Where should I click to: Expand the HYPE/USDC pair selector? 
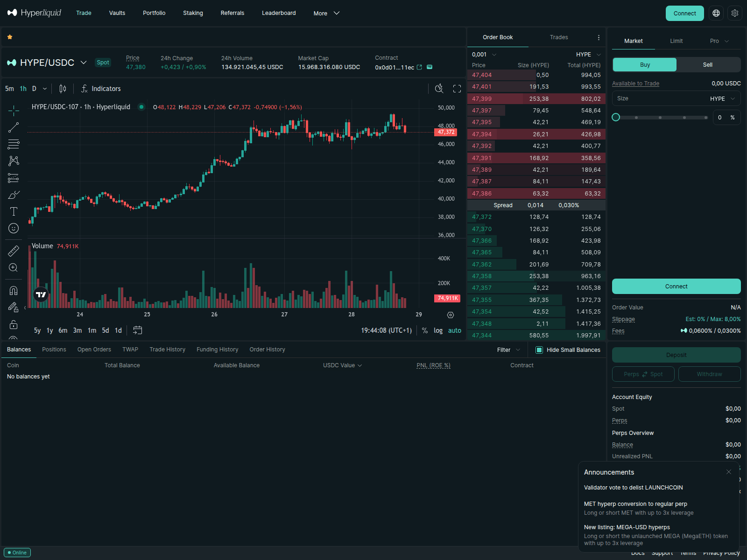pyautogui.click(x=84, y=63)
